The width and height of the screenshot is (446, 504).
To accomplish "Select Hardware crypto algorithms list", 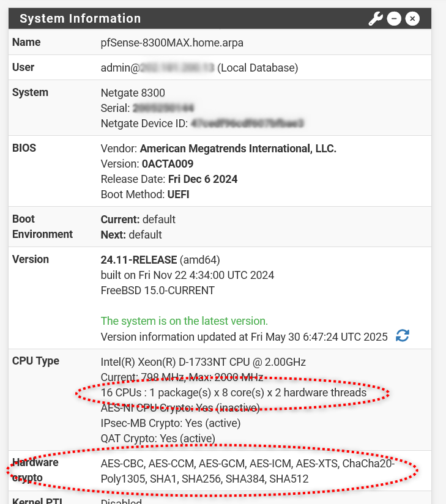I will point(248,471).
